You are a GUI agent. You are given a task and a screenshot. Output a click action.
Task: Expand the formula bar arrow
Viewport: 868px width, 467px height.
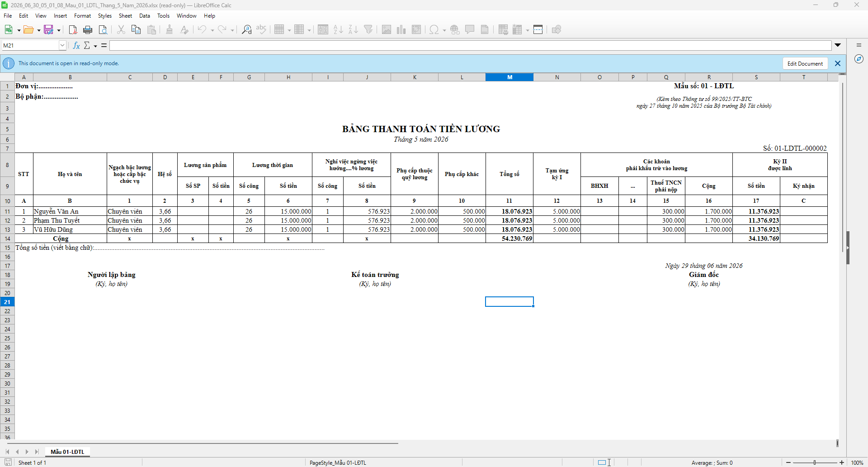[x=838, y=45]
